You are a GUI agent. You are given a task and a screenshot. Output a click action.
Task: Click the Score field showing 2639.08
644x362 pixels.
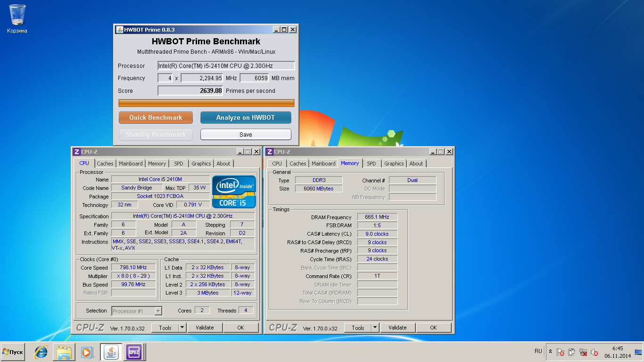click(190, 90)
